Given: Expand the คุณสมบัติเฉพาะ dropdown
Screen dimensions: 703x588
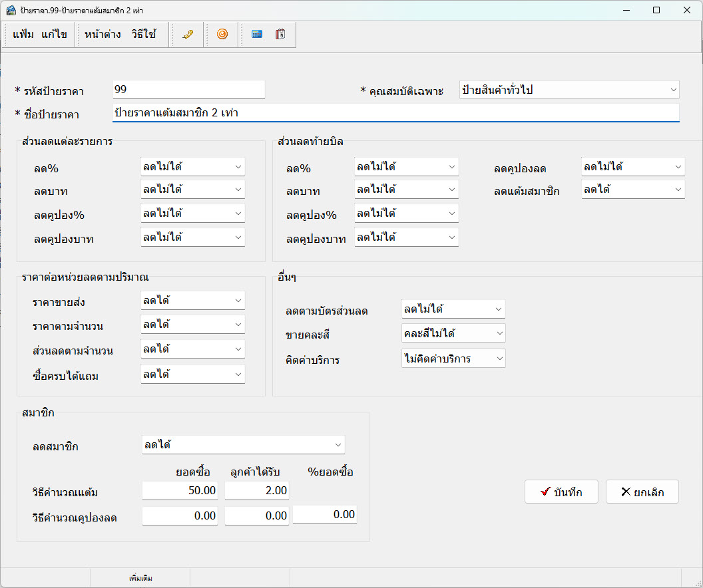Looking at the screenshot, I should tap(569, 90).
